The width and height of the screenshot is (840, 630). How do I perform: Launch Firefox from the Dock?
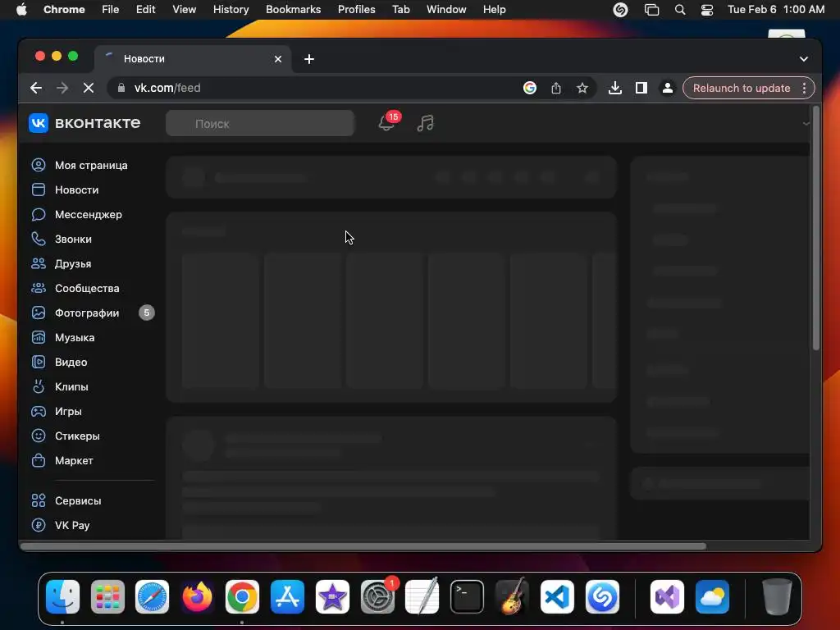coord(197,597)
